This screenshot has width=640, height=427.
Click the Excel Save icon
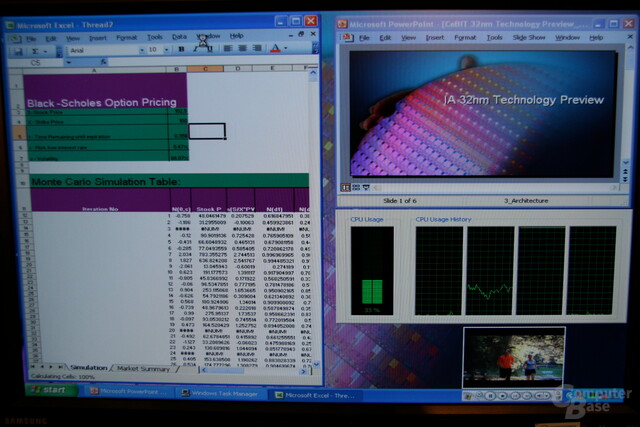[18, 51]
